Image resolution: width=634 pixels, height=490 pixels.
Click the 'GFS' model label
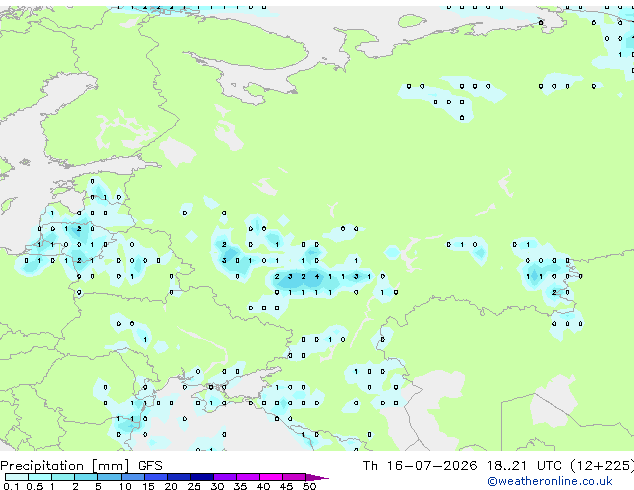(x=150, y=466)
